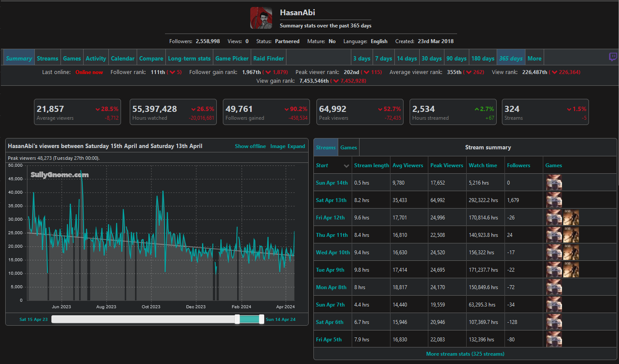Sort streams by the Start column arrow
619x364 pixels.
click(347, 166)
